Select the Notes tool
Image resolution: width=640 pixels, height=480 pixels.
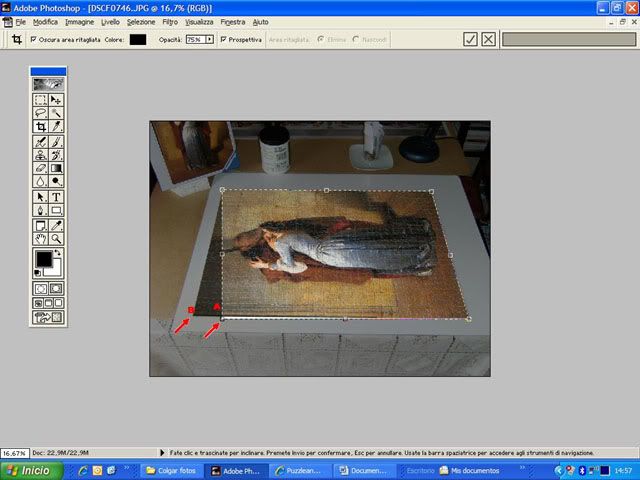pyautogui.click(x=40, y=226)
